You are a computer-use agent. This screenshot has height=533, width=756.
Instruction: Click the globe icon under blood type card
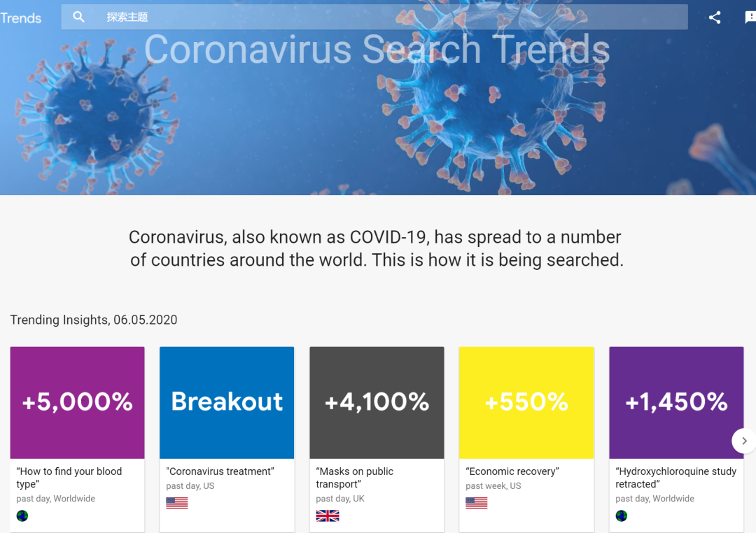[22, 516]
